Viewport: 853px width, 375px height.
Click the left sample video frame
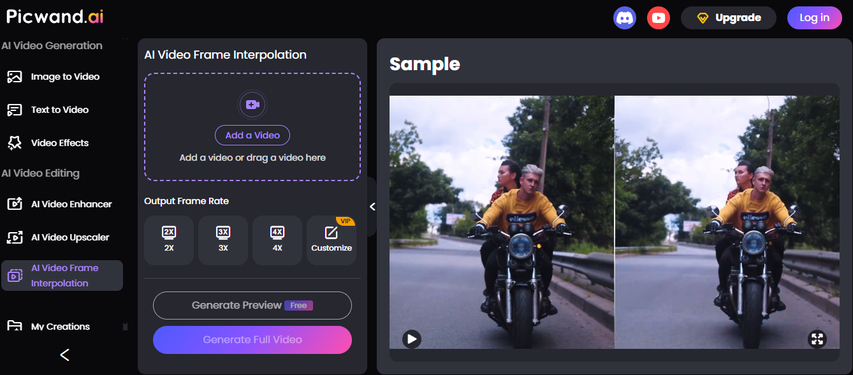(501, 222)
